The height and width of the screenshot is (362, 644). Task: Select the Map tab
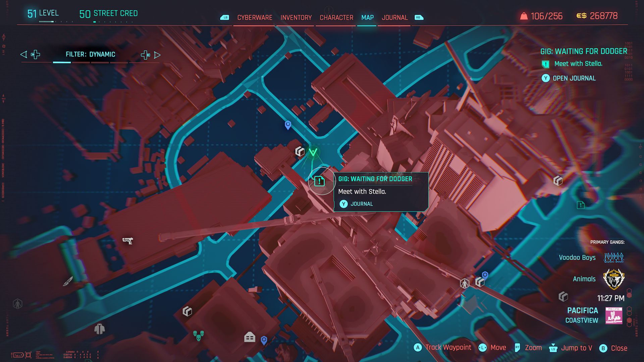click(x=367, y=17)
